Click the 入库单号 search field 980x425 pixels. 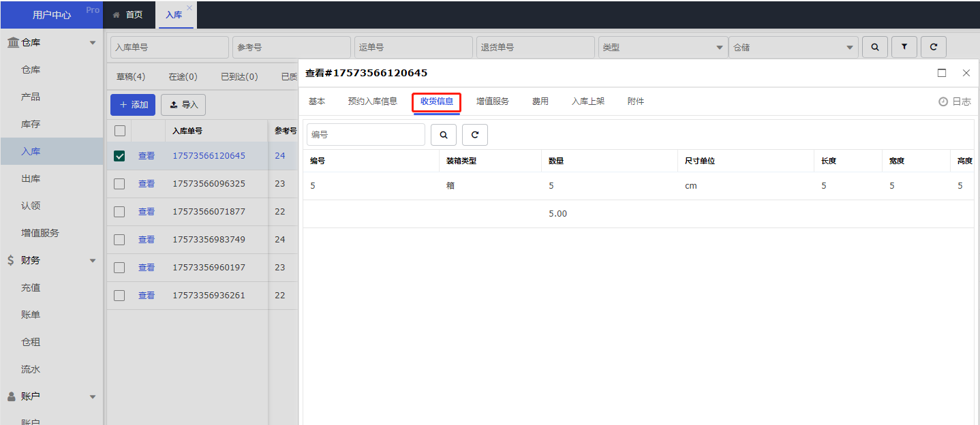tap(170, 48)
